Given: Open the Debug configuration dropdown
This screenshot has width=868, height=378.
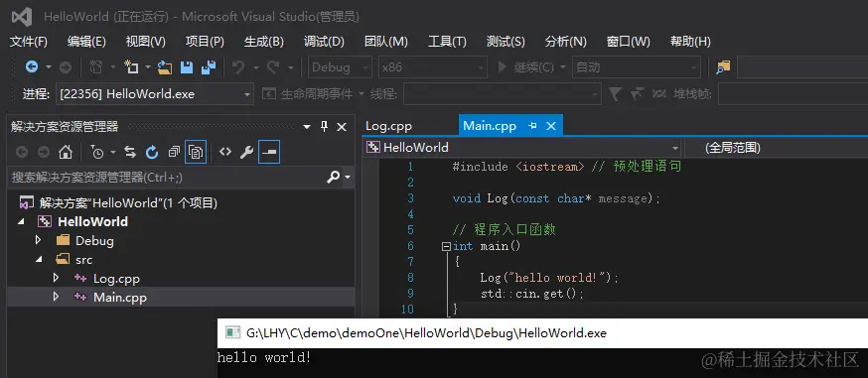Looking at the screenshot, I should tap(340, 67).
